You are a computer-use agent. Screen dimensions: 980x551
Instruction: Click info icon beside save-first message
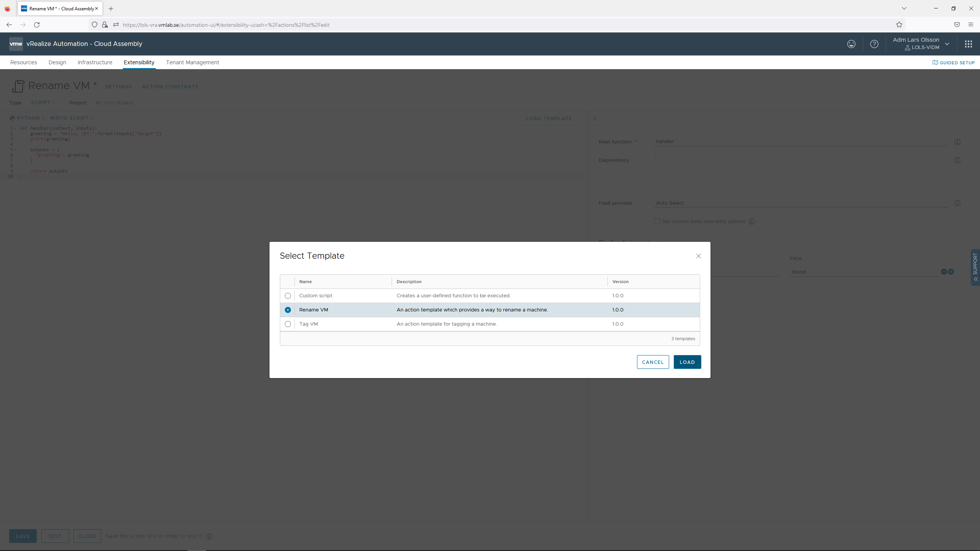(x=209, y=536)
